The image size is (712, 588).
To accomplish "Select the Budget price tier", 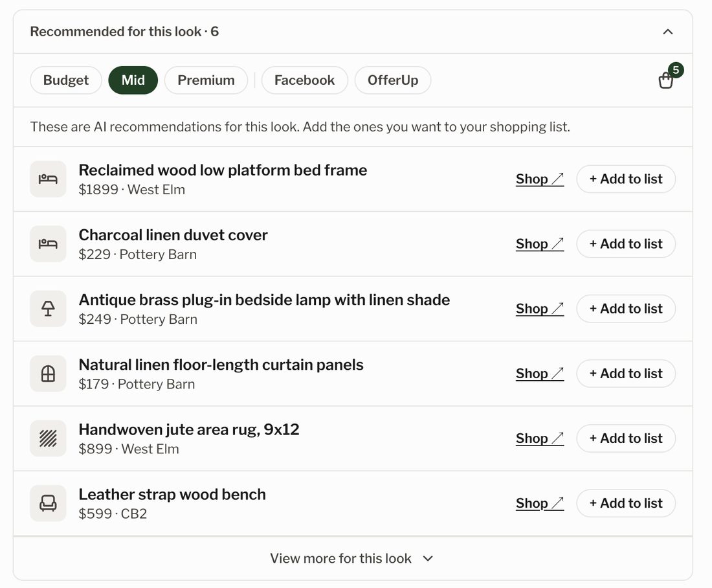I will coord(66,80).
